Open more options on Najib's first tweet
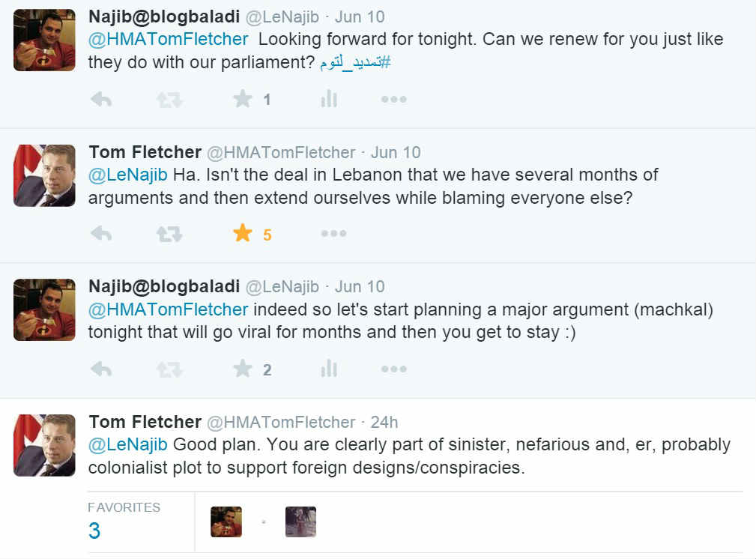 tap(393, 100)
